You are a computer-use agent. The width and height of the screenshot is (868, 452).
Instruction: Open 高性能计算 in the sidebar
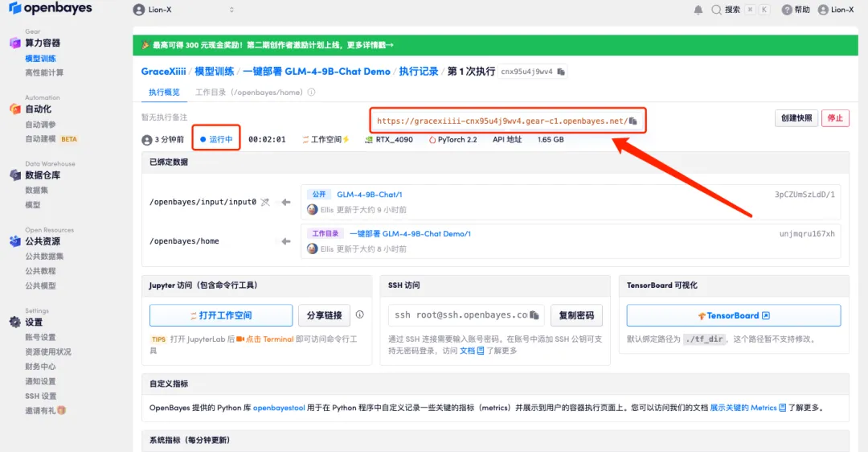pos(44,72)
